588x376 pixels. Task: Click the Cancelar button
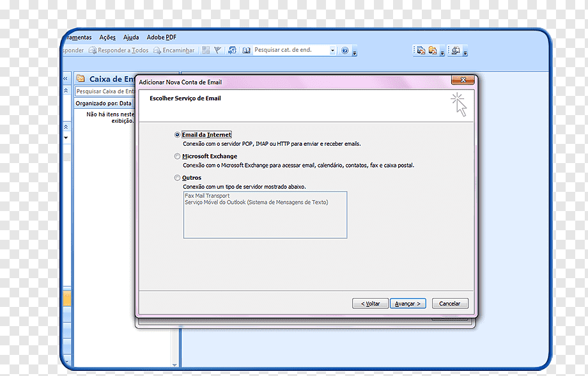coord(449,304)
